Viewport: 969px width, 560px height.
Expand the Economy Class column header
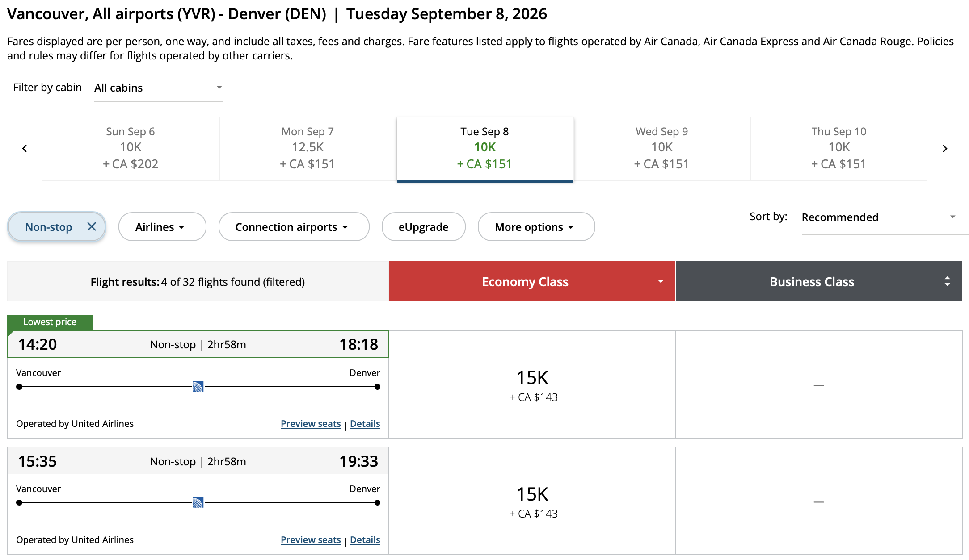click(x=532, y=281)
